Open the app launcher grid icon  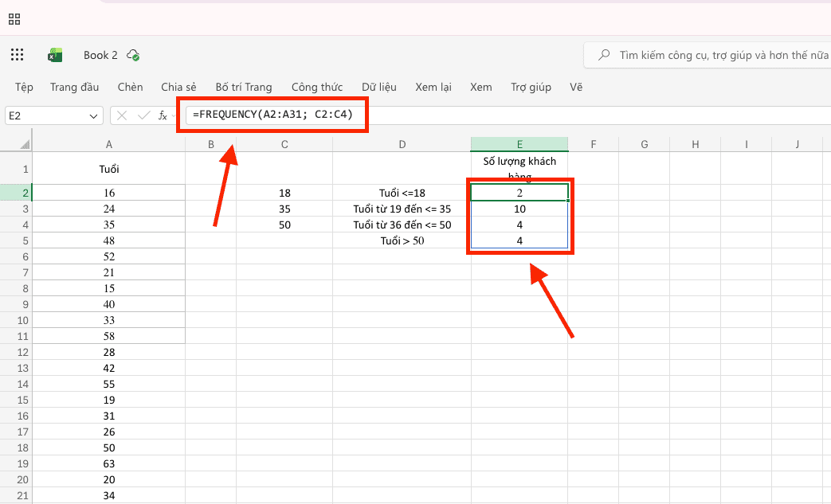(x=17, y=54)
